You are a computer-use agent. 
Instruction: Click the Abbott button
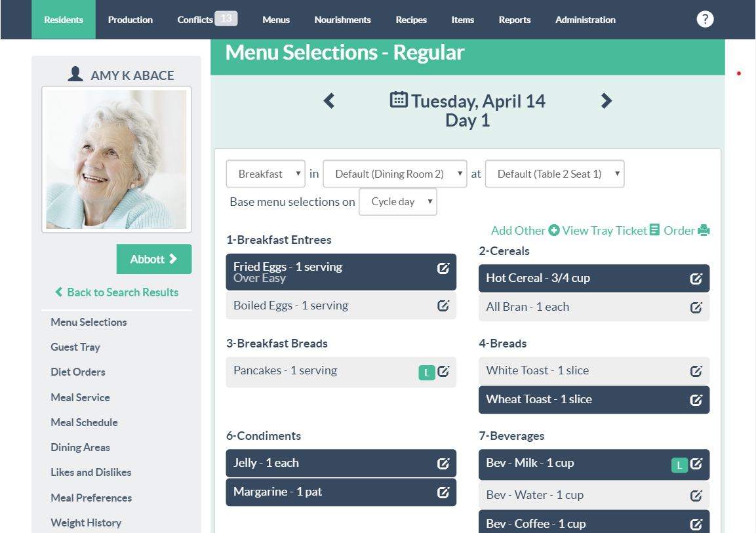pos(154,259)
